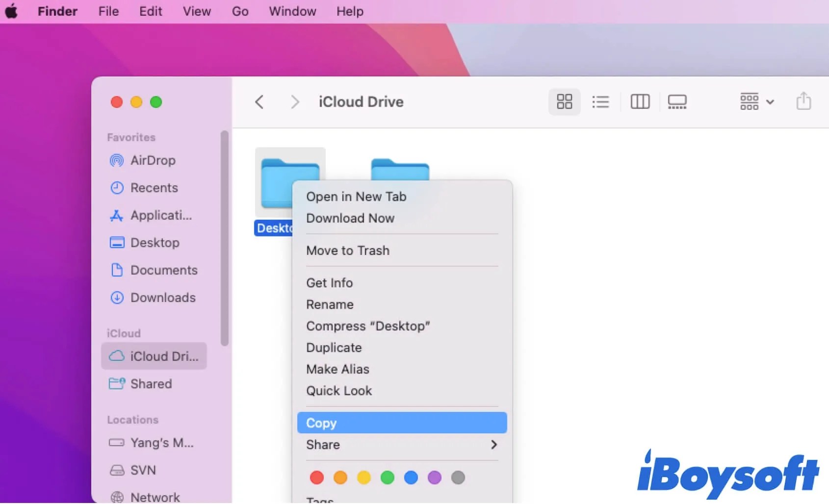Apply the green tag color

pos(388,478)
